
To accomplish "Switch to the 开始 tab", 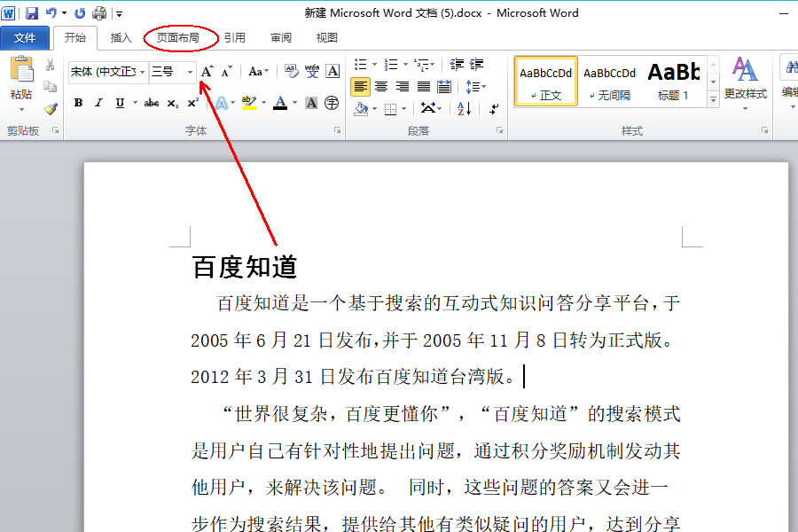I will (x=74, y=37).
